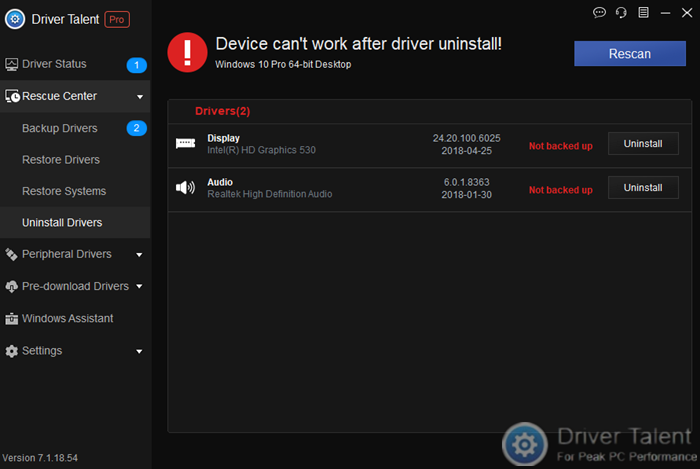Screen dimensions: 700x469
Task: Click Intel(R) HD Graphics 530 text
Action: [261, 150]
